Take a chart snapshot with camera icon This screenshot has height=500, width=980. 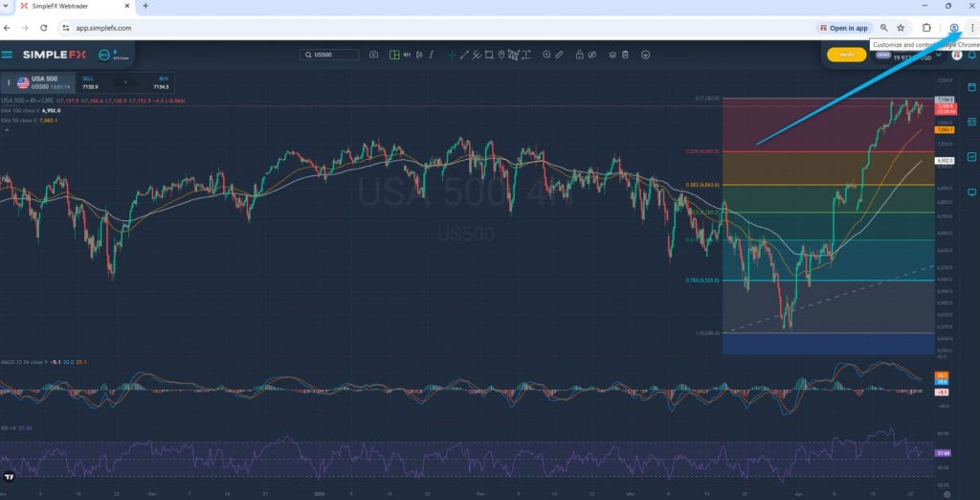(x=373, y=55)
